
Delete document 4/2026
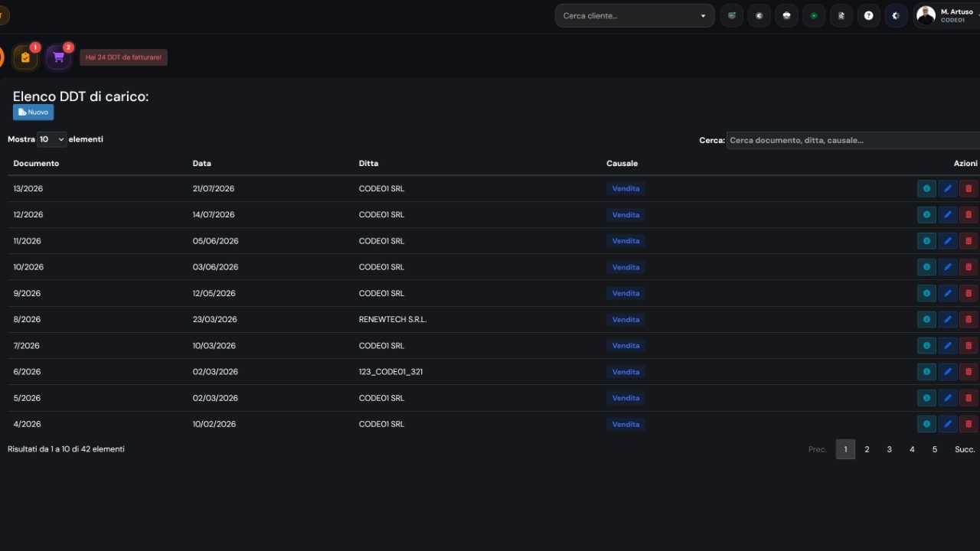click(969, 424)
